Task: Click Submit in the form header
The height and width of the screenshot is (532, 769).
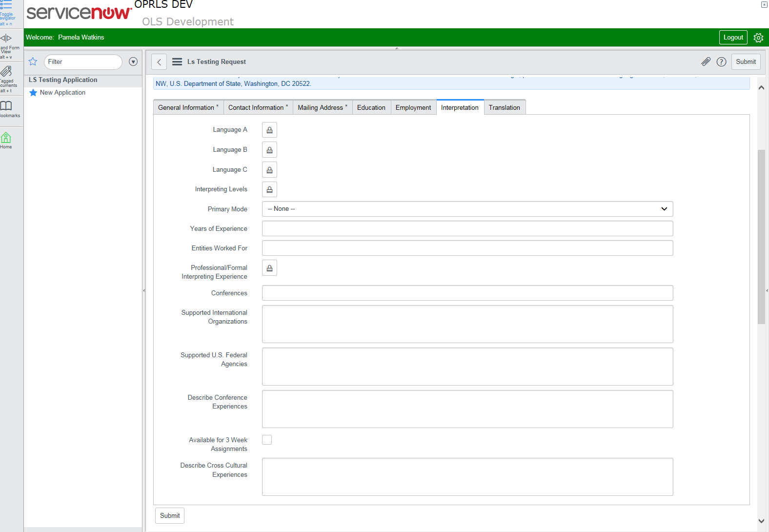Action: tap(746, 62)
